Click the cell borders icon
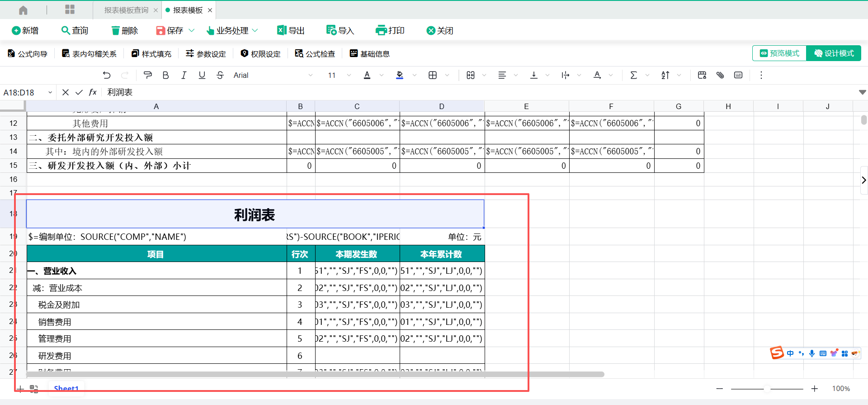This screenshot has width=868, height=405. (x=433, y=75)
